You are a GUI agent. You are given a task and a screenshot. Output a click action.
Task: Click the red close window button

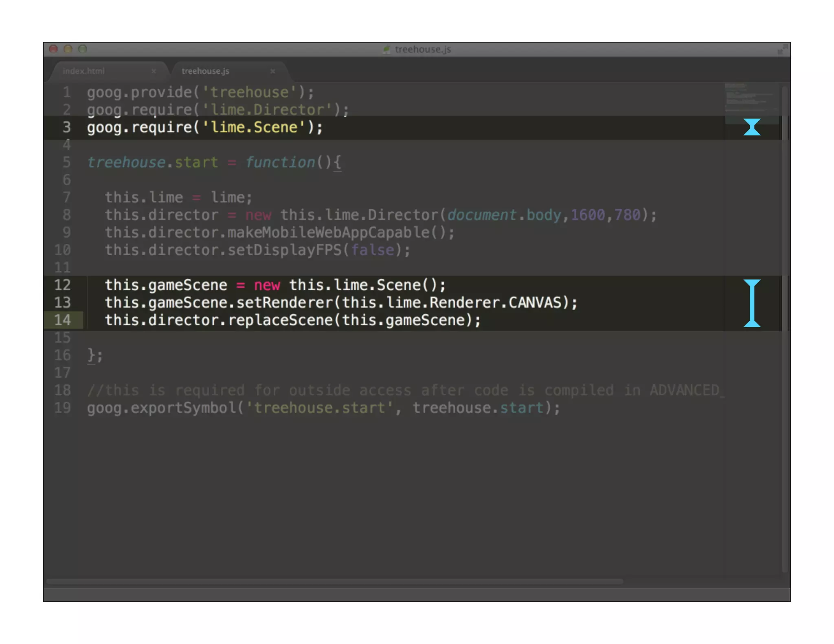click(53, 49)
